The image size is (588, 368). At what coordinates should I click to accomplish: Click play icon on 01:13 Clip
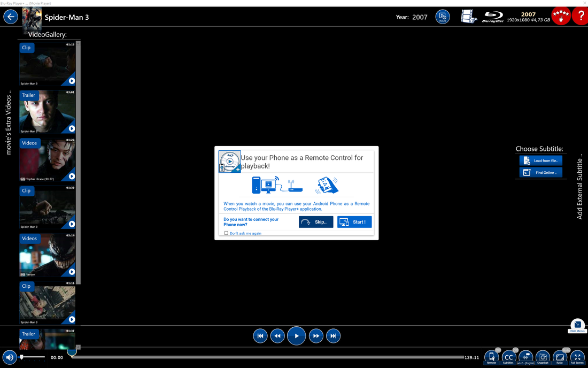pos(72,81)
